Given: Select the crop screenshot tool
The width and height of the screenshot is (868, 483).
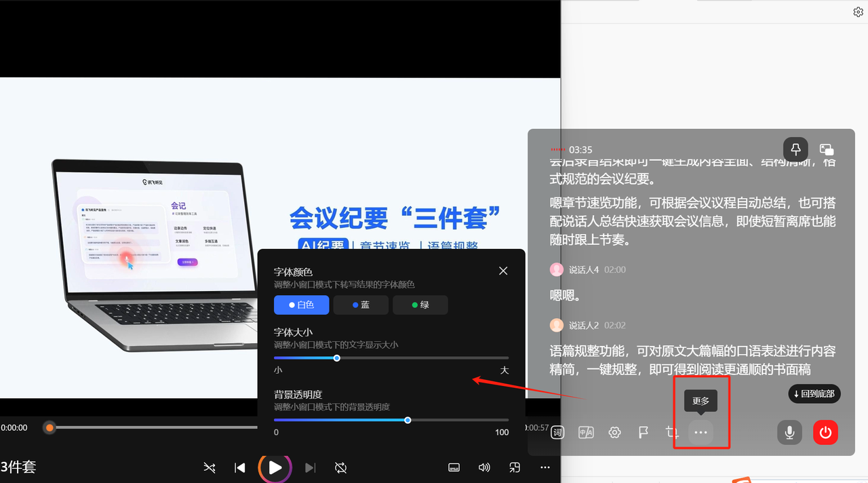Looking at the screenshot, I should [672, 433].
